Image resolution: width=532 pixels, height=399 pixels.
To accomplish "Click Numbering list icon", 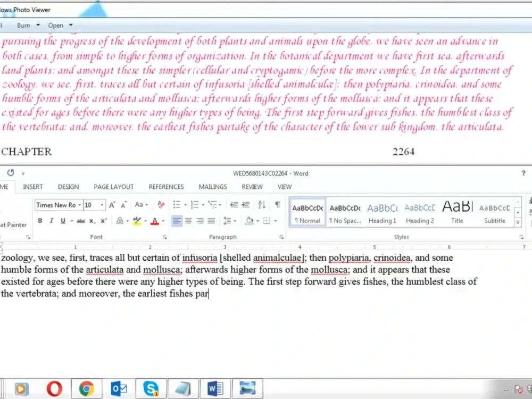I will coord(194,205).
